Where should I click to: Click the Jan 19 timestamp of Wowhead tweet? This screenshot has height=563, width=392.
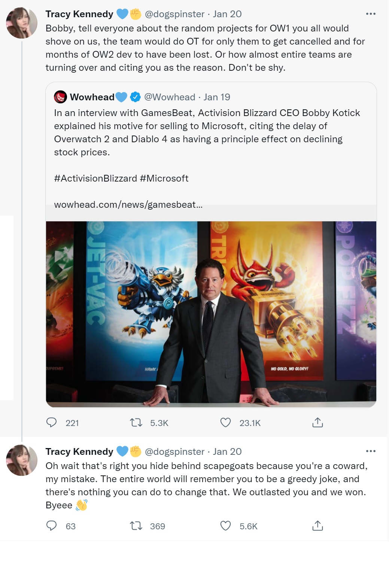tap(217, 97)
